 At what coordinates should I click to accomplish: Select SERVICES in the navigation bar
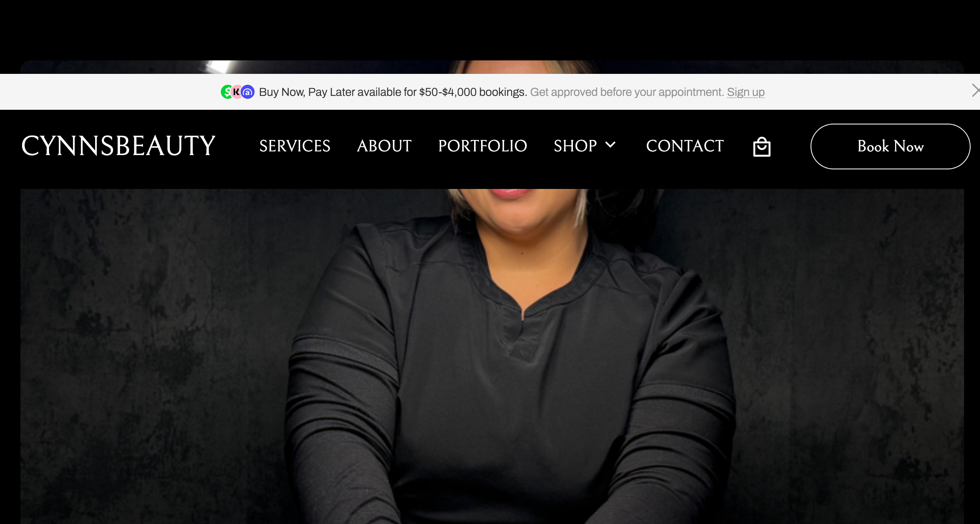[295, 146]
